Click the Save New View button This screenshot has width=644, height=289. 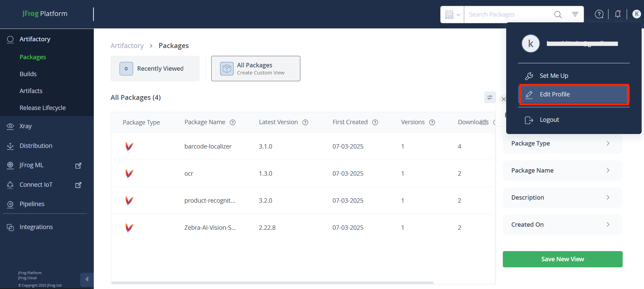(562, 259)
